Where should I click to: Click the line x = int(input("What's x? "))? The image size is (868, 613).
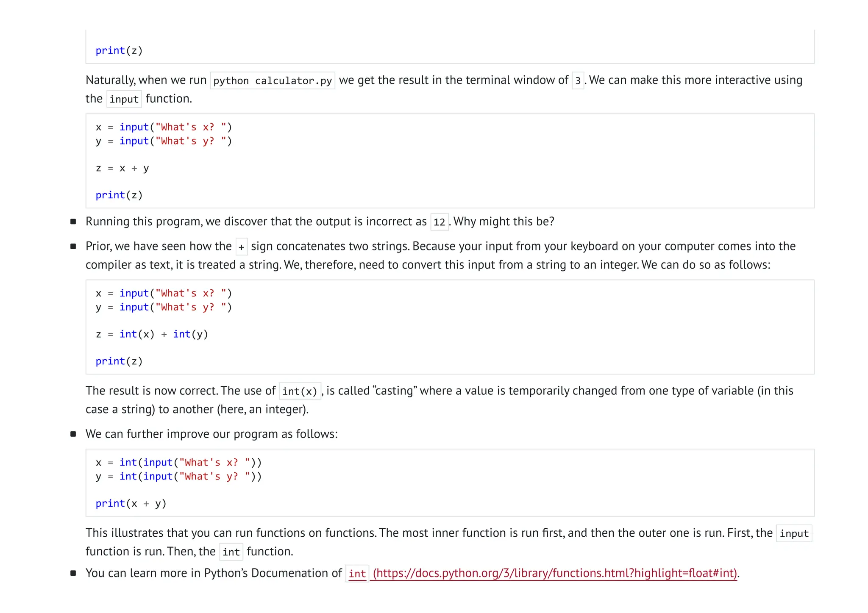point(178,462)
